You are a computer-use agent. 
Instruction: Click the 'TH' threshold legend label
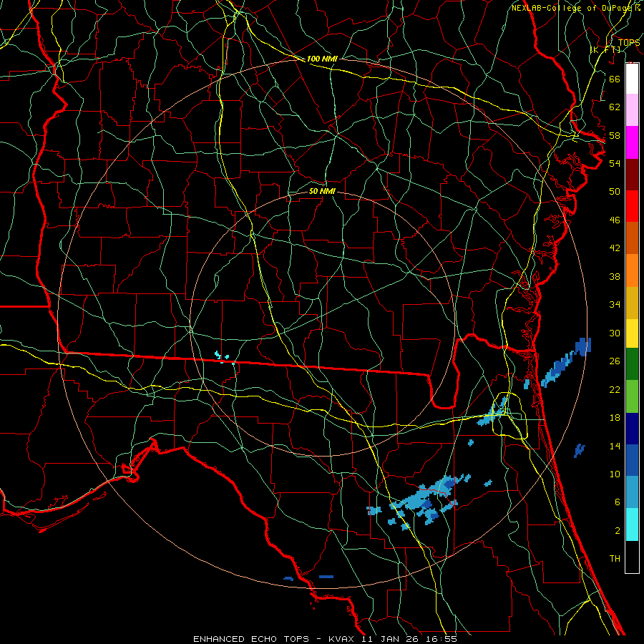(615, 559)
